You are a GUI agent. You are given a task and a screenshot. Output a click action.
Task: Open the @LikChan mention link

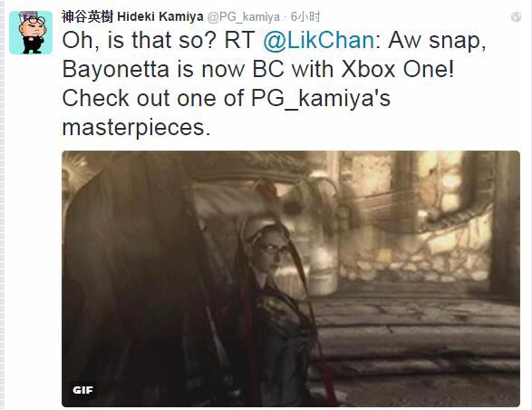pos(318,40)
